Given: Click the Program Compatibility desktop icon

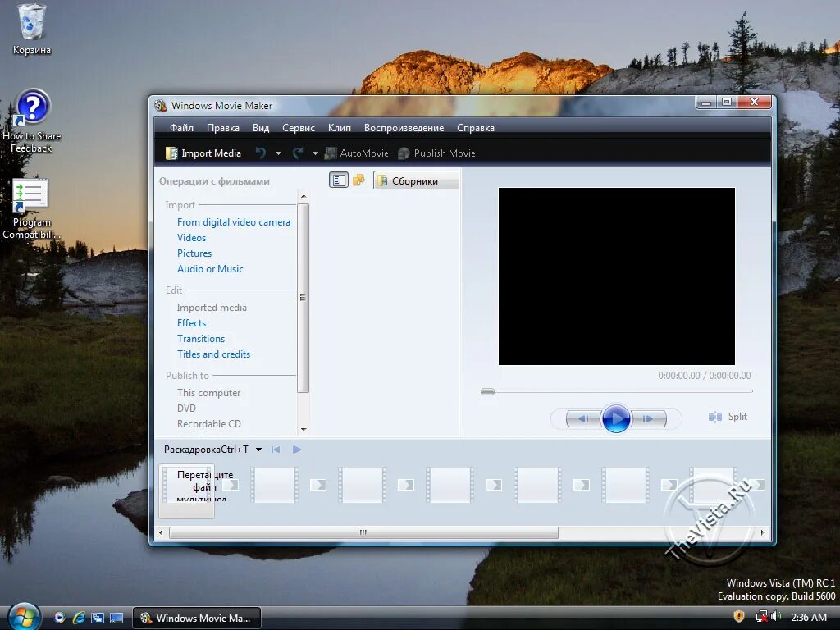Looking at the screenshot, I should (x=31, y=209).
